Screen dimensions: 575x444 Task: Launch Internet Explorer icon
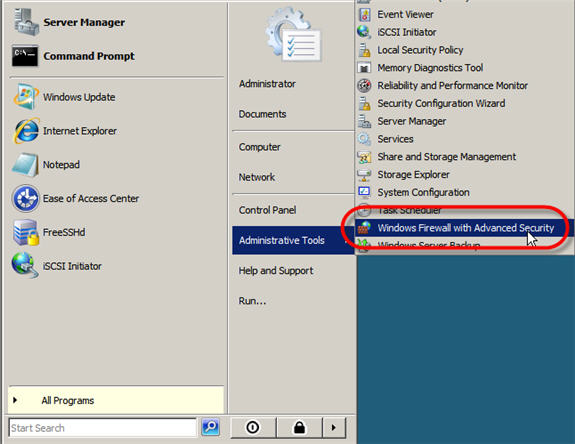(x=26, y=131)
